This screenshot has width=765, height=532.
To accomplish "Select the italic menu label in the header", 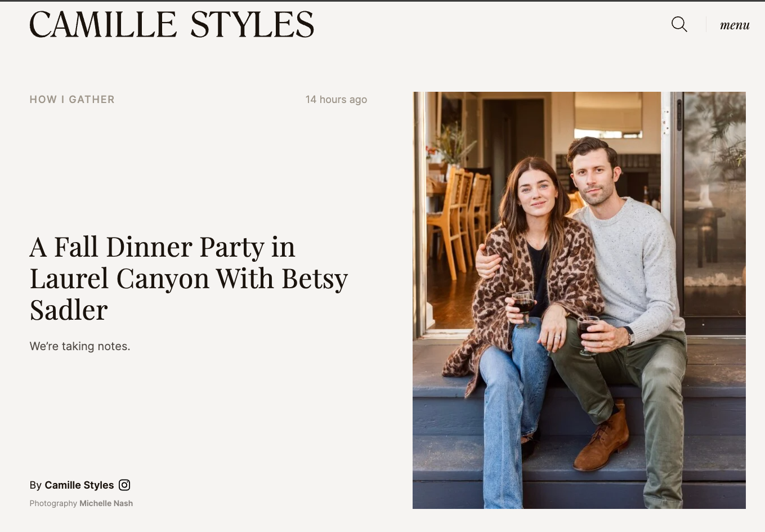I will pyautogui.click(x=735, y=24).
